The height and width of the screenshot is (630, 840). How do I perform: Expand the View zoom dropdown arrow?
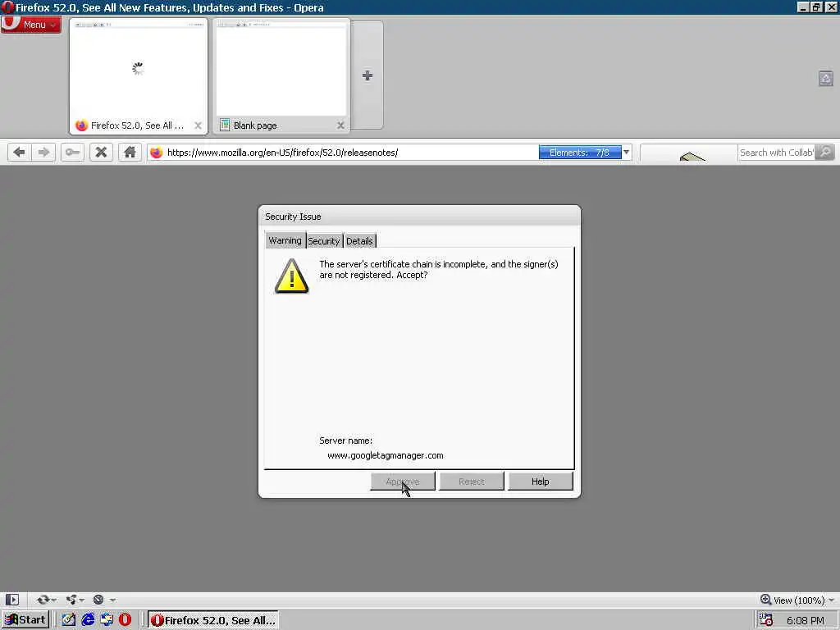831,600
